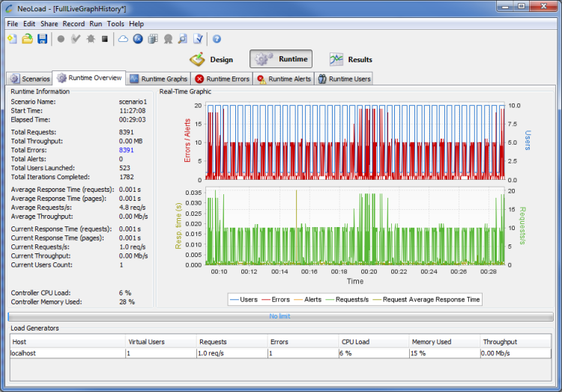562x392 pixels.
Task: Open the Results section
Action: click(x=351, y=59)
